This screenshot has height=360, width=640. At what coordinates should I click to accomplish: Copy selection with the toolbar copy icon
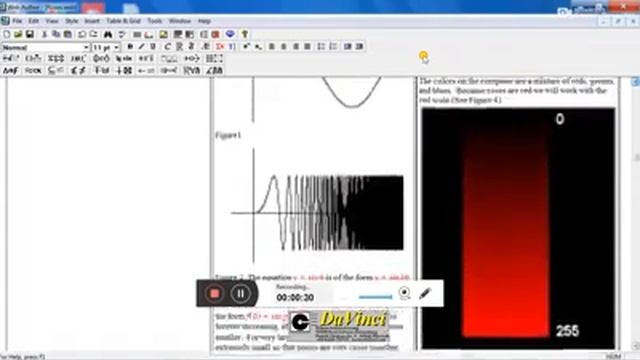(56, 34)
